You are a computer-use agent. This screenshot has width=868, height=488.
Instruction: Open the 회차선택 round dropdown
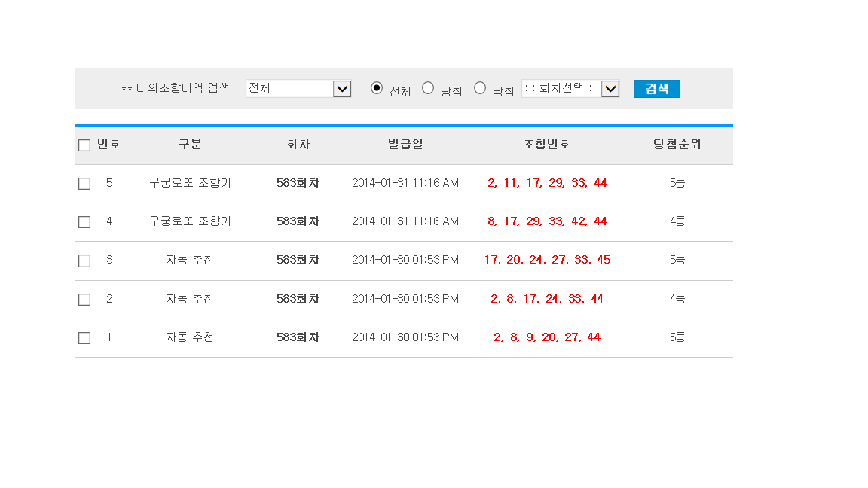tap(570, 89)
